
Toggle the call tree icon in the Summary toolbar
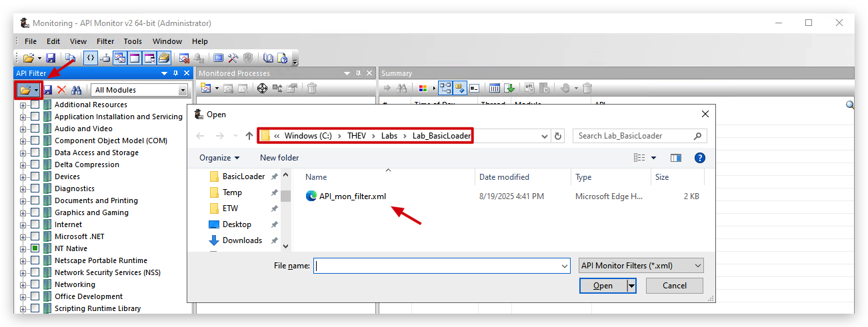click(445, 88)
